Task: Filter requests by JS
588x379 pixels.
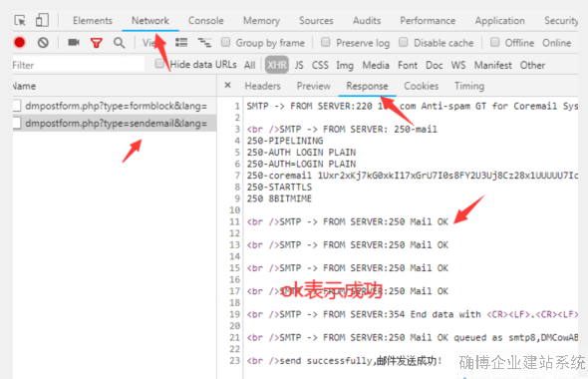Action: (299, 65)
